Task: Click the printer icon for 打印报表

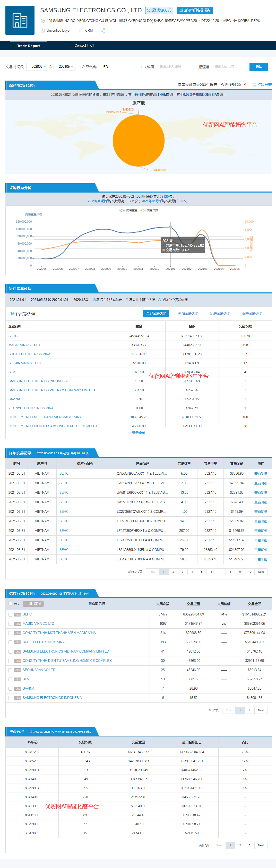Action: (254, 85)
